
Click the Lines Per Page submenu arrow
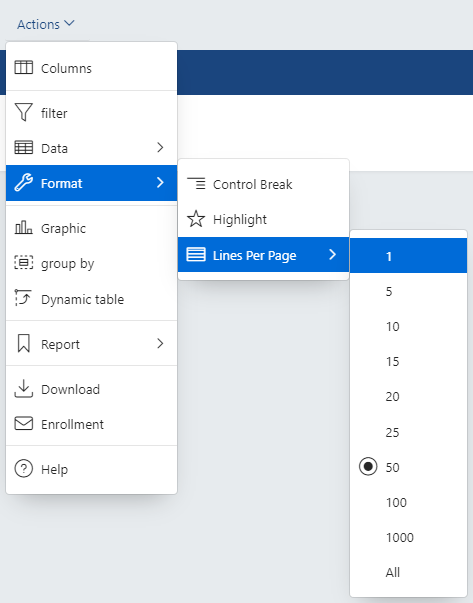coord(333,254)
